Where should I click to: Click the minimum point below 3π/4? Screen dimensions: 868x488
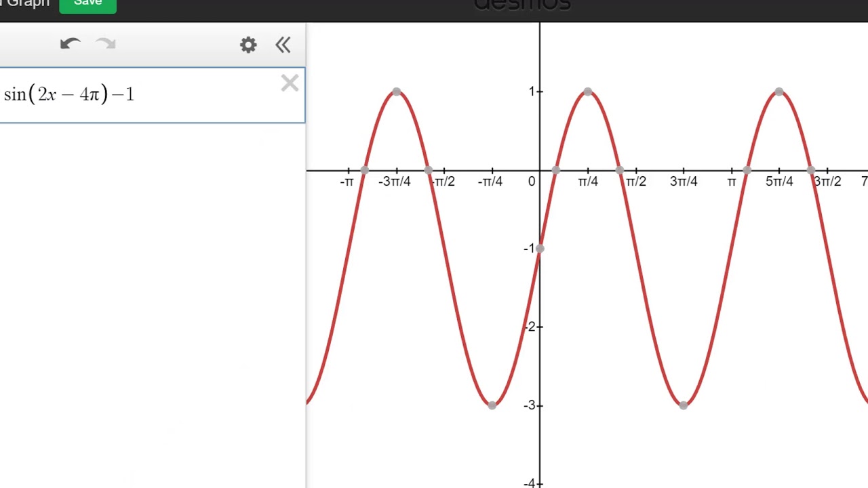click(684, 405)
